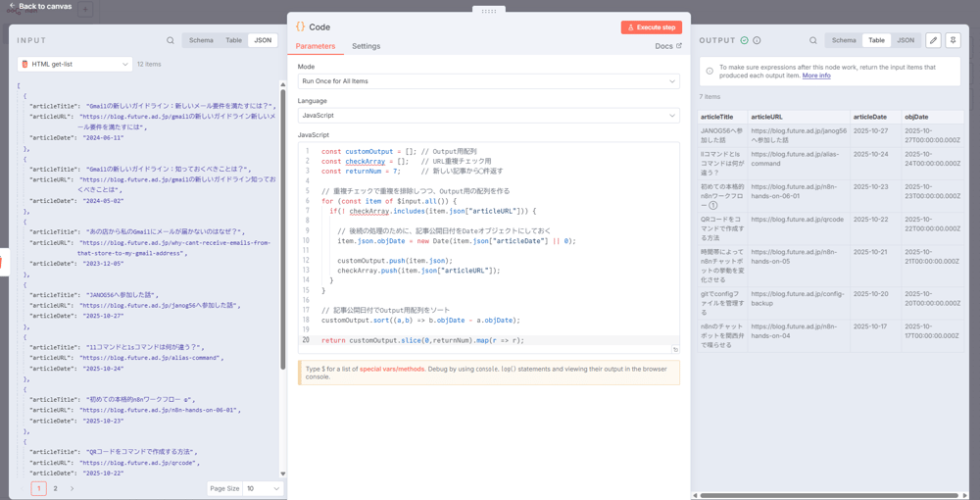
Task: Click the search icon in OUTPUT panel
Action: pyautogui.click(x=812, y=40)
